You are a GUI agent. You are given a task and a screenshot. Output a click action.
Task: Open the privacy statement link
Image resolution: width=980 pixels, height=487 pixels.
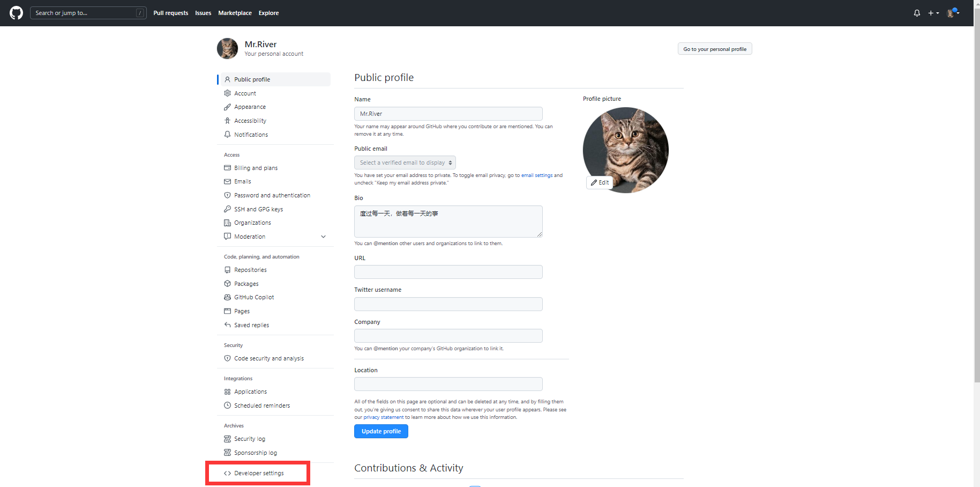[x=384, y=417]
